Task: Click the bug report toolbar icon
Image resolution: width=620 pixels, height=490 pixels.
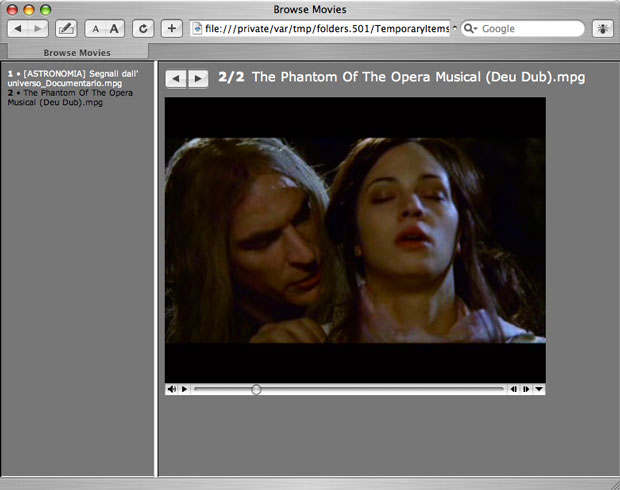Action: point(603,28)
